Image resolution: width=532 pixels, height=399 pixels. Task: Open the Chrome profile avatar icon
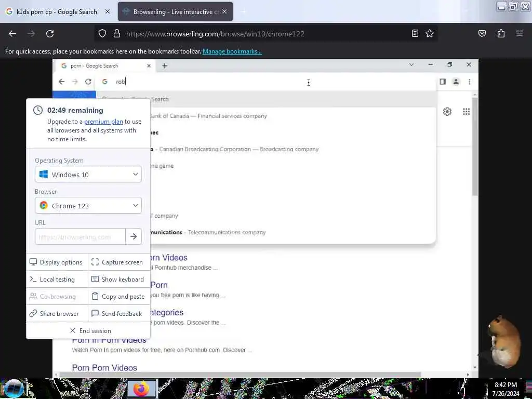pyautogui.click(x=456, y=82)
